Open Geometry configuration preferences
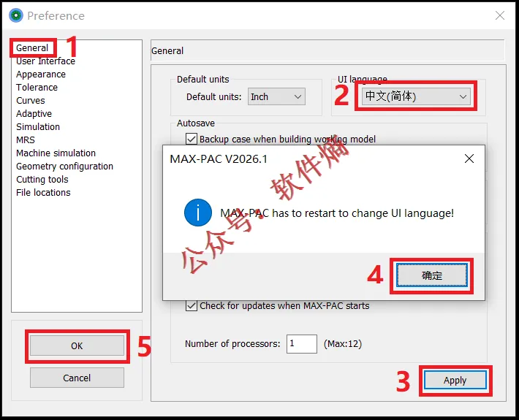This screenshot has height=420, width=519. click(64, 167)
